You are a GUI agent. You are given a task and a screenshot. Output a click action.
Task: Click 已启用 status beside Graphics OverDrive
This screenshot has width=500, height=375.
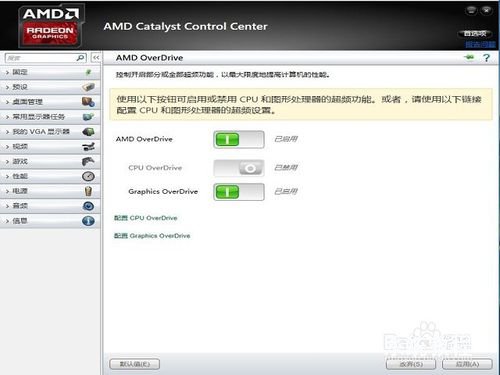(x=286, y=191)
